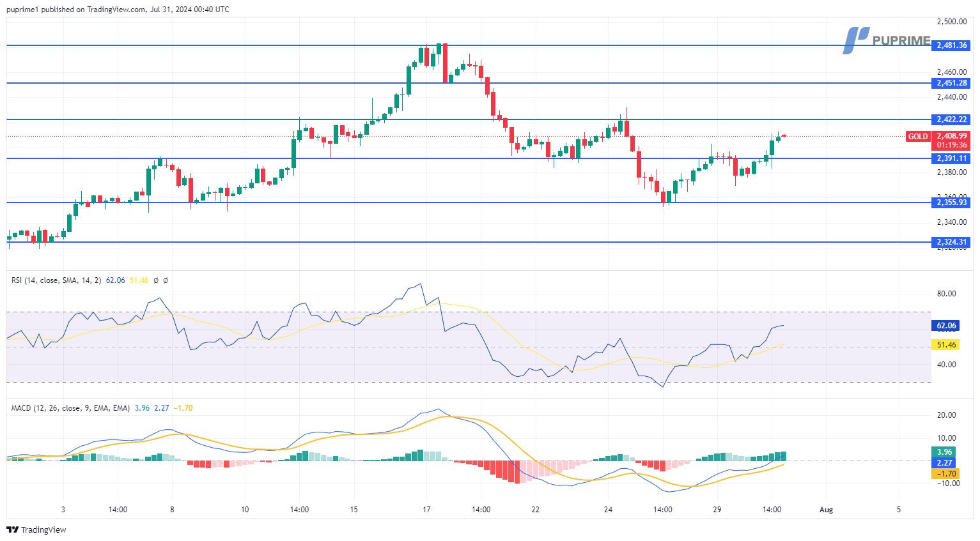Screen dimensions: 980x541
Task: Select the 62.06 badge on RSI scale
Action: click(x=945, y=326)
